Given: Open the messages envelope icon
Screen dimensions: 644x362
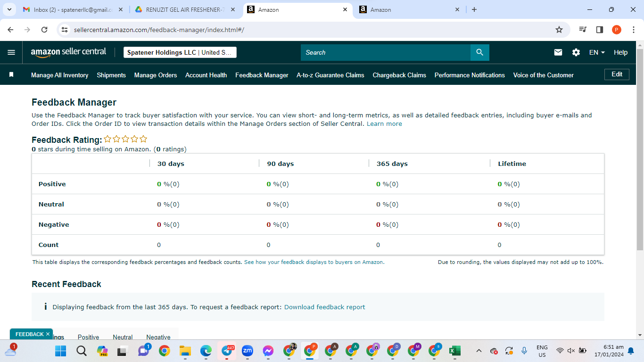Looking at the screenshot, I should [x=558, y=52].
